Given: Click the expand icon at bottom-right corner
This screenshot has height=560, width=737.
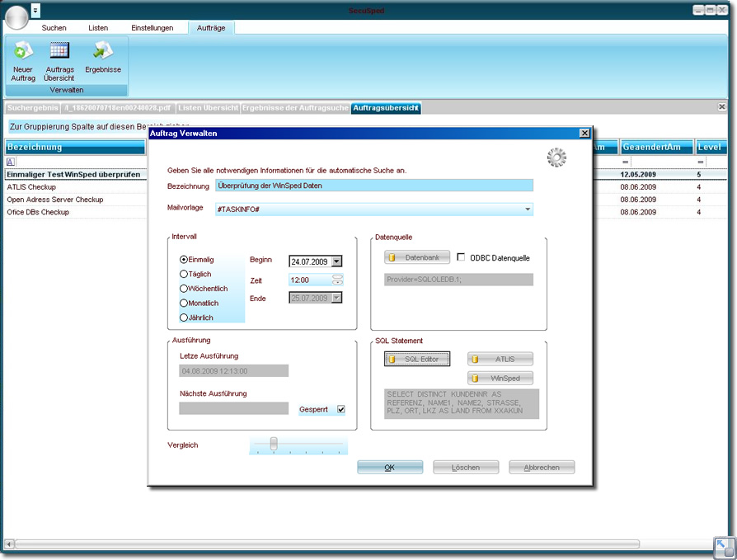Looking at the screenshot, I should pyautogui.click(x=724, y=547).
